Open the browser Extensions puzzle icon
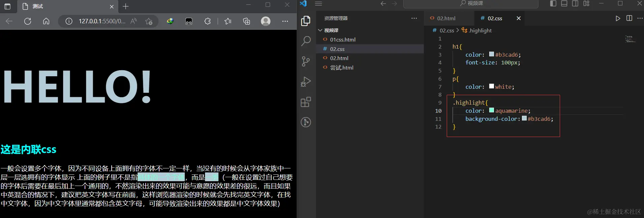Viewport: 644px width, 218px height. [x=207, y=21]
